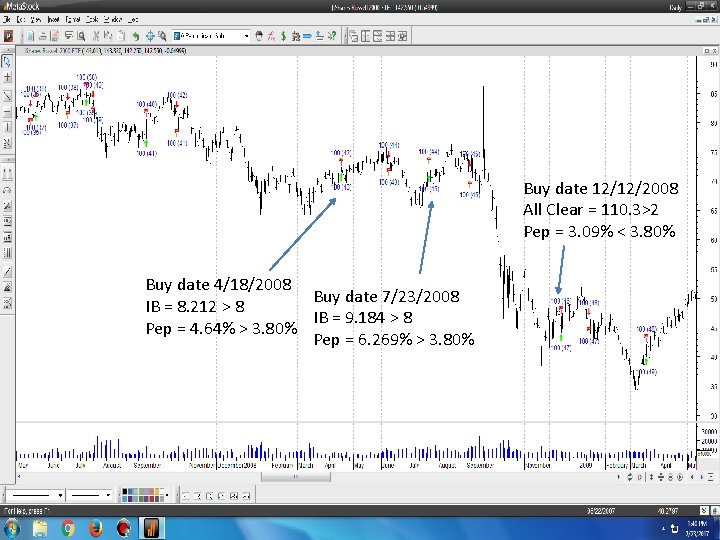Click the MetaStock taskbar button

pyautogui.click(x=152, y=529)
